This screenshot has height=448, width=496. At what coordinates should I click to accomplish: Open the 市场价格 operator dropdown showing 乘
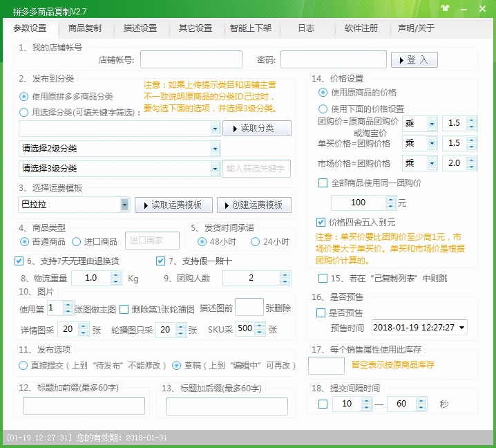point(432,163)
